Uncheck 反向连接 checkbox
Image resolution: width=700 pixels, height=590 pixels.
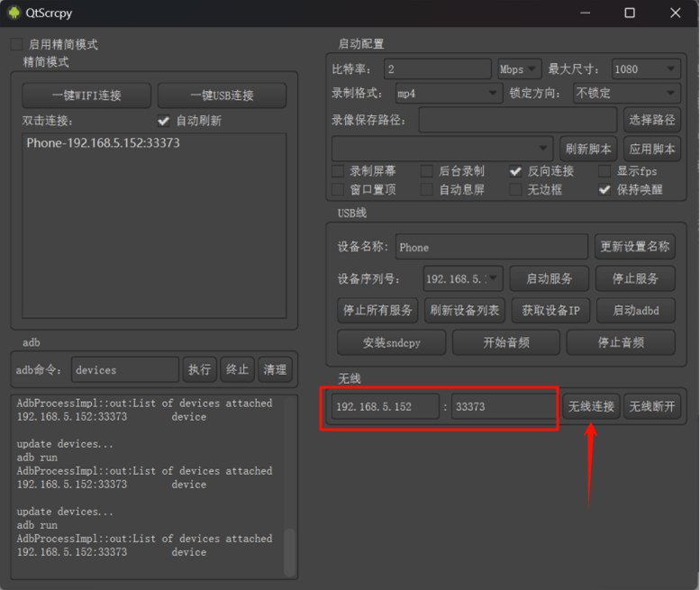point(515,171)
